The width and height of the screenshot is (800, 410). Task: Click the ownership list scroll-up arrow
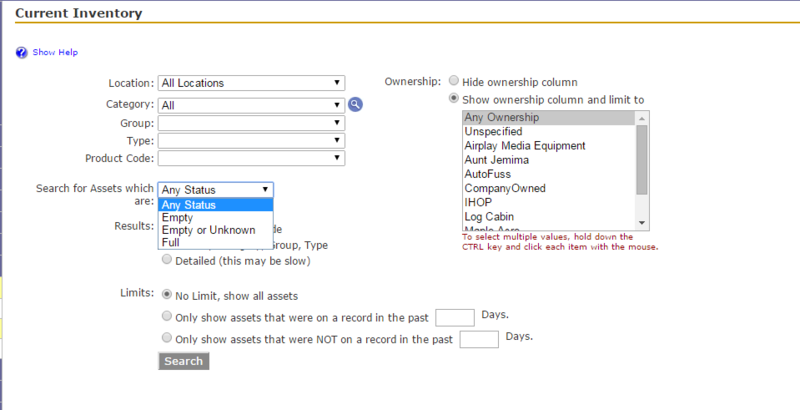tap(642, 118)
